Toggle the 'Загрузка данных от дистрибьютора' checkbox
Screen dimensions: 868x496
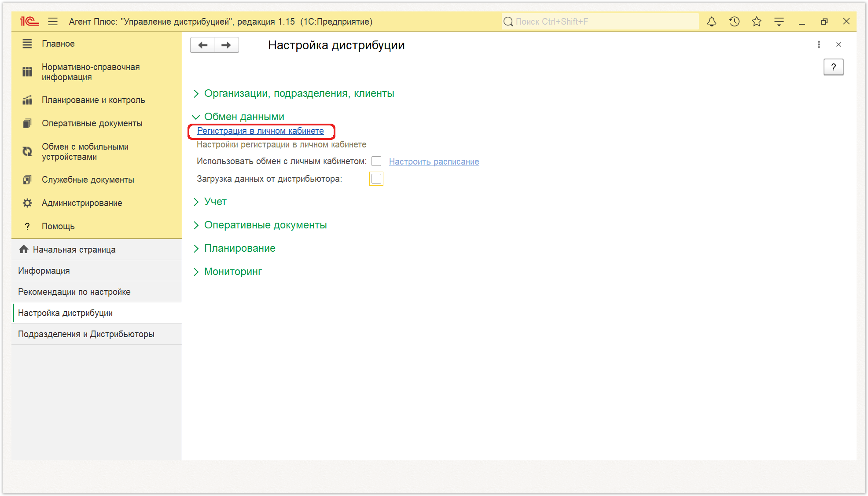(376, 179)
